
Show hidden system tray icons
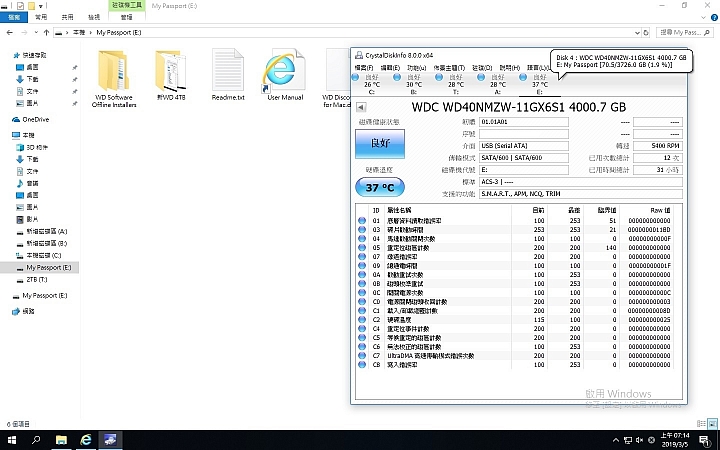616,440
